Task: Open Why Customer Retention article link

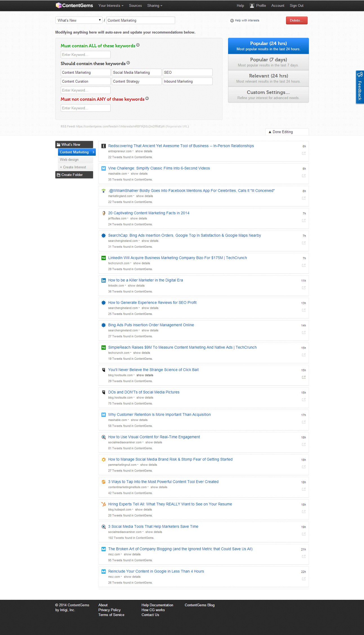Action: pyautogui.click(x=159, y=415)
